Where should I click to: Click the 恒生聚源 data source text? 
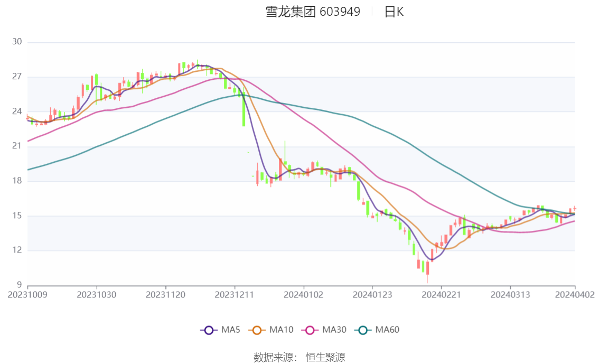[x=325, y=358]
